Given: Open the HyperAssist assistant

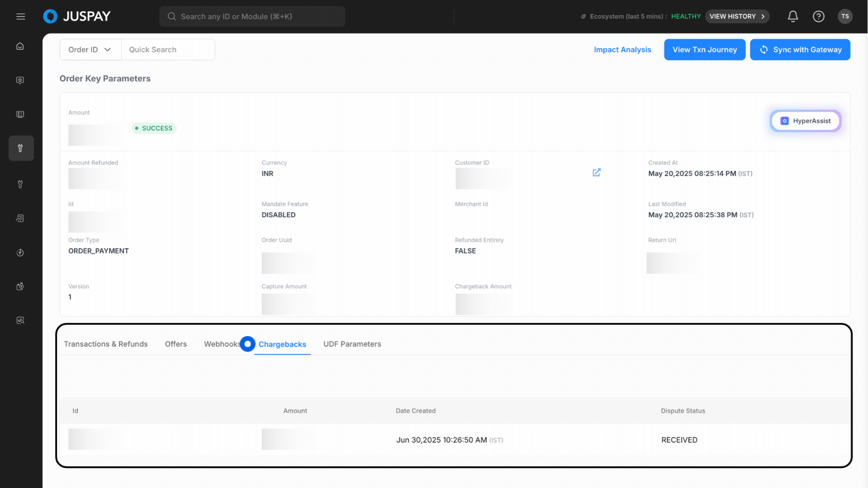Looking at the screenshot, I should pos(806,121).
